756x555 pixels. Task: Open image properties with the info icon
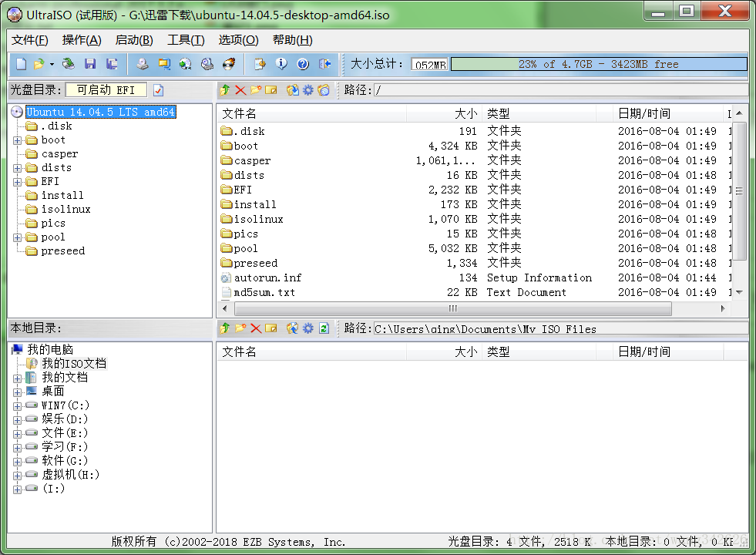coord(281,64)
